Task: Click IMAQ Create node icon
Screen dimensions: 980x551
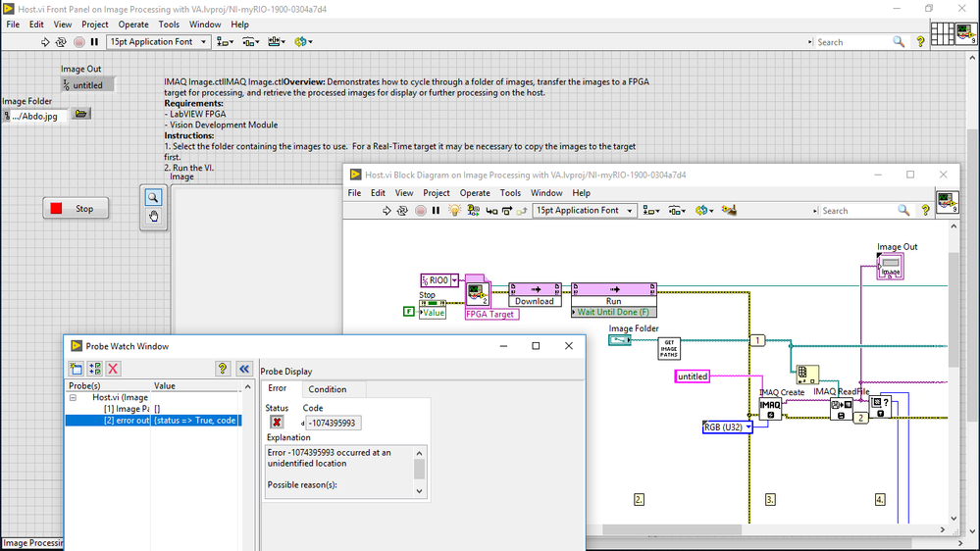Action: 770,409
